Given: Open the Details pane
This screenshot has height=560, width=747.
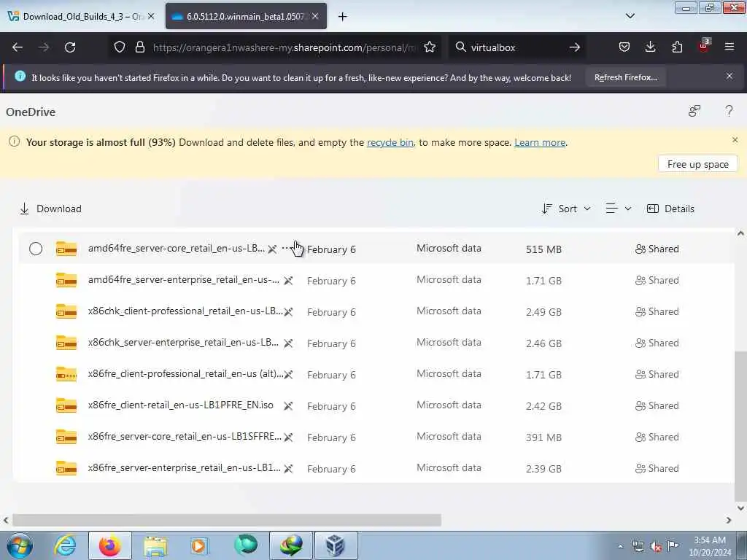Looking at the screenshot, I should 670,209.
